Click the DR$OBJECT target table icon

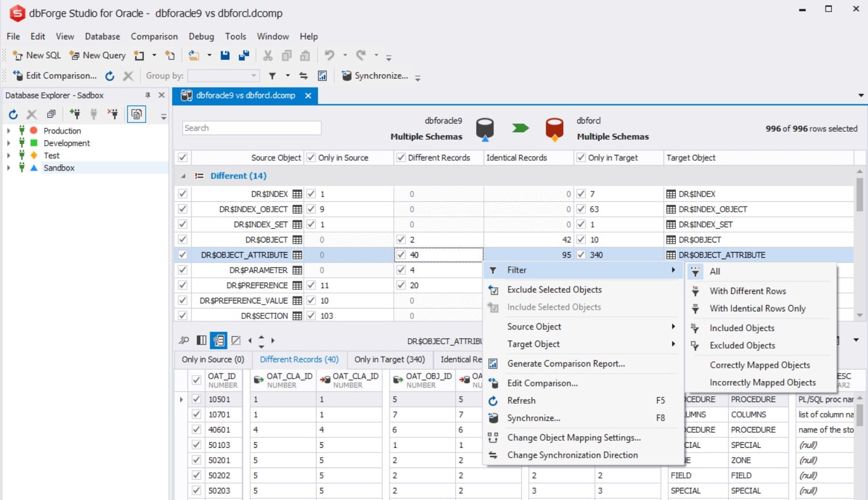pyautogui.click(x=671, y=240)
